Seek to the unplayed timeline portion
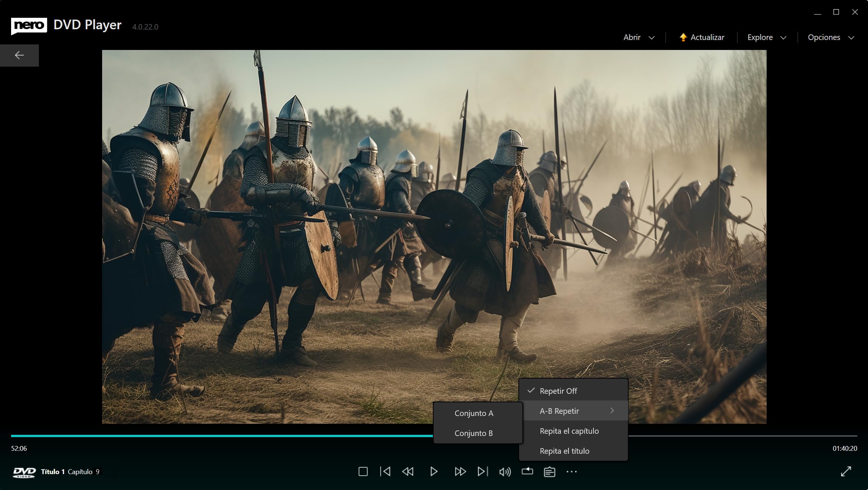Image resolution: width=868 pixels, height=490 pixels. point(743,436)
